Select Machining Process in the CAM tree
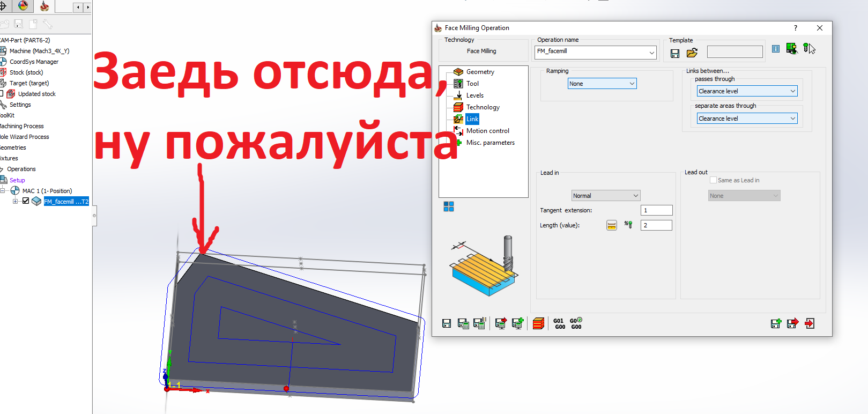The height and width of the screenshot is (414, 868). click(22, 126)
